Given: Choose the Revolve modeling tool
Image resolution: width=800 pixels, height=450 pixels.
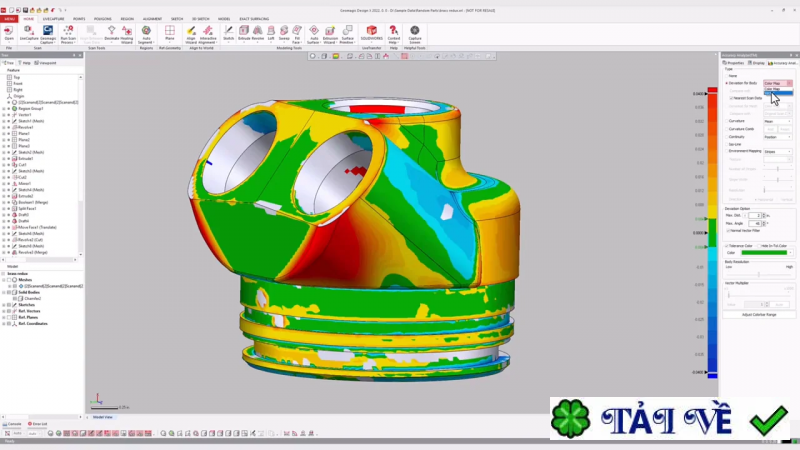Looking at the screenshot, I should coord(258,34).
